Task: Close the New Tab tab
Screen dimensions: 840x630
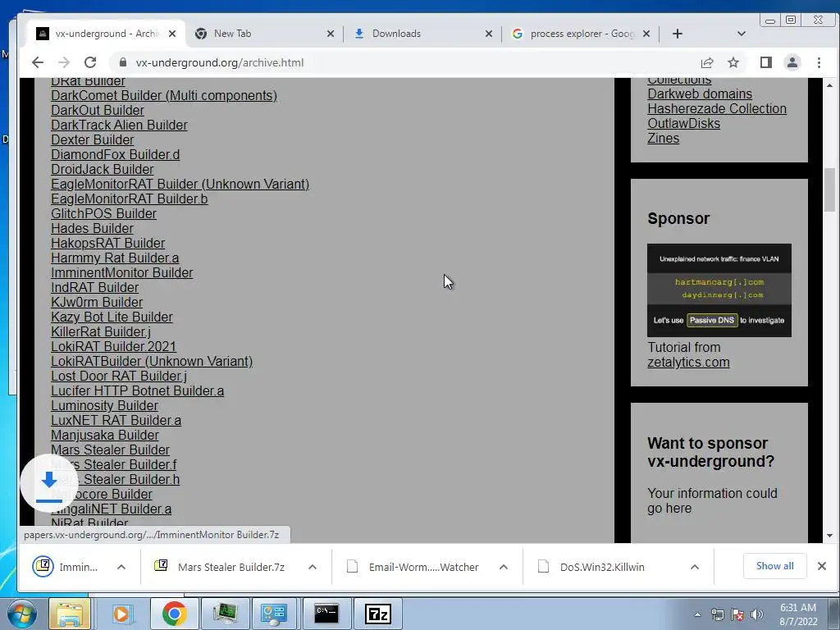Action: tap(331, 34)
